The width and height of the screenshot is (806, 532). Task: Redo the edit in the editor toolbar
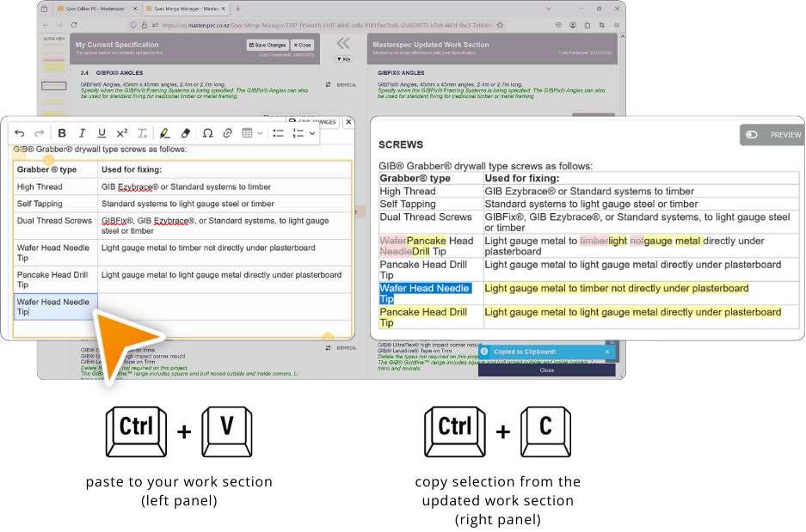39,133
